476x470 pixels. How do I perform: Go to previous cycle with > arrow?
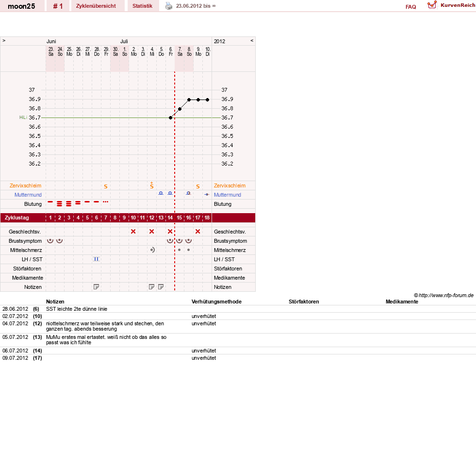[4, 40]
